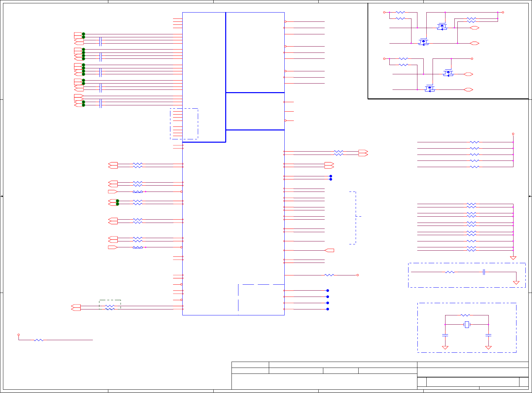Screen dimensions: 532x393
Task: Click the lowest of four stacked blue test points
Action: [328, 309]
